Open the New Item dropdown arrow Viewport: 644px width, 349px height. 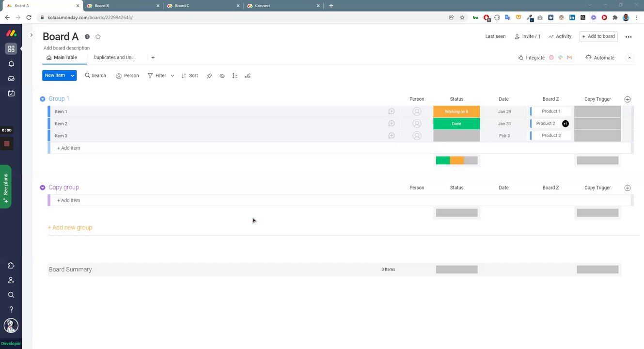pyautogui.click(x=73, y=76)
